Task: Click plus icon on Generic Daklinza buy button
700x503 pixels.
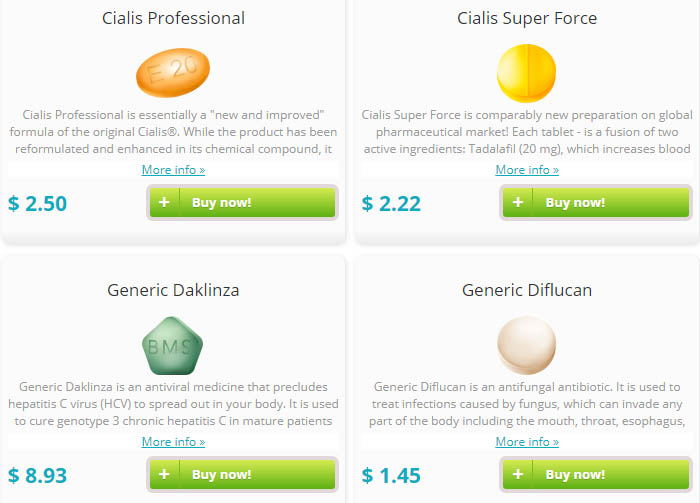Action: [x=164, y=474]
